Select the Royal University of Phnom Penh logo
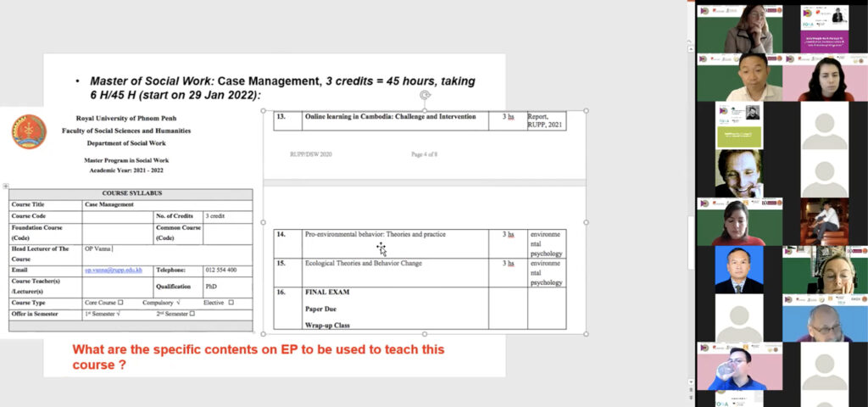 coord(29,131)
